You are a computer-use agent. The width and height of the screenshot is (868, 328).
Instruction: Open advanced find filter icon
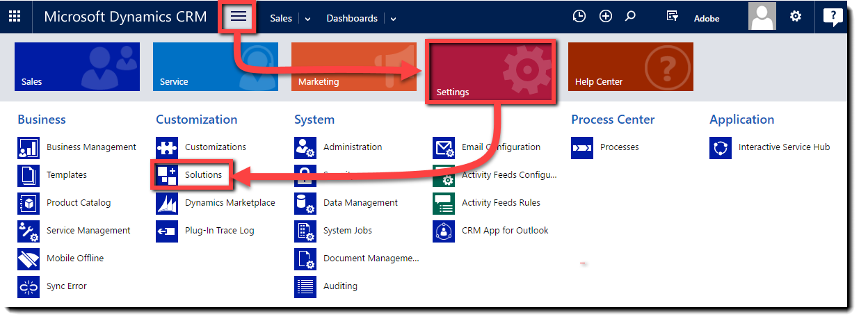tap(672, 17)
